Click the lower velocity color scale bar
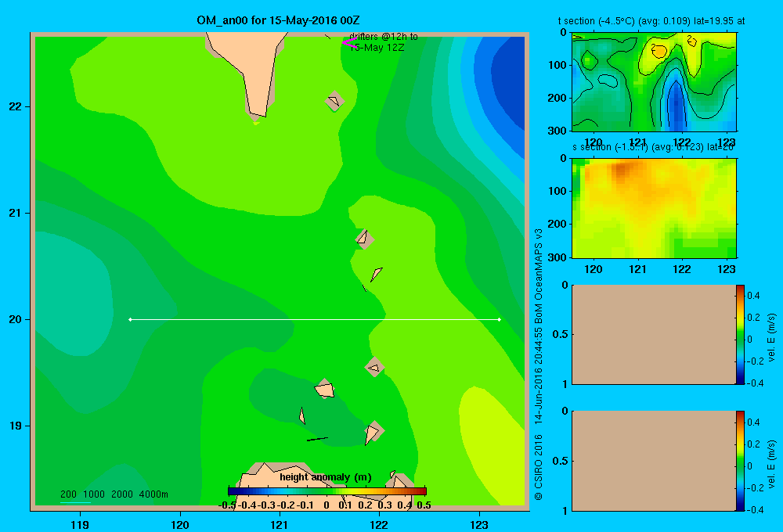Image resolution: width=783 pixels, height=532 pixels. pyautogui.click(x=740, y=461)
